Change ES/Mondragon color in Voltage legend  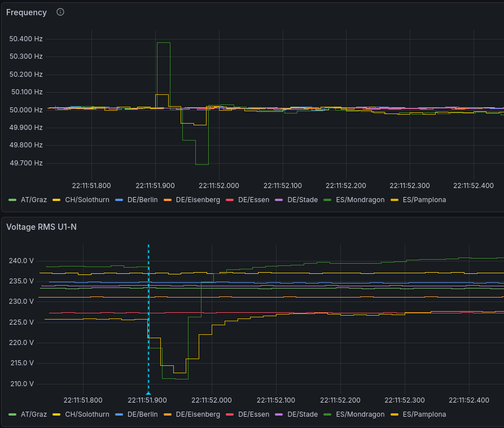tap(327, 414)
